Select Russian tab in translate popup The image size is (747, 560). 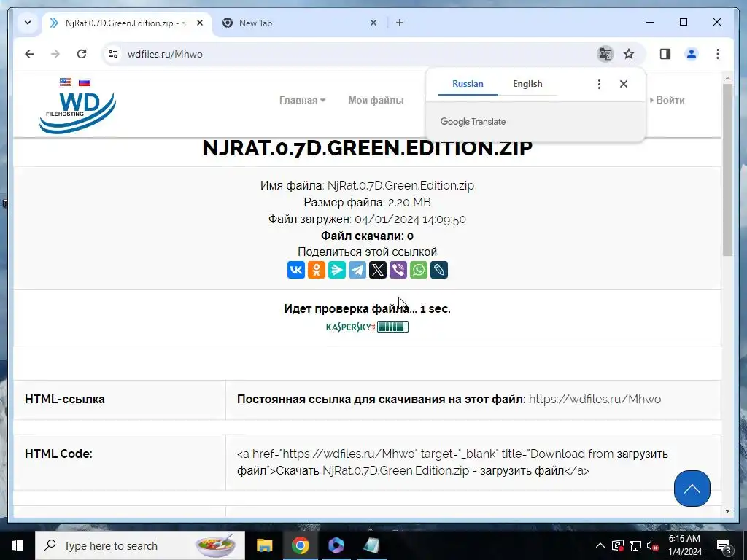tap(468, 84)
